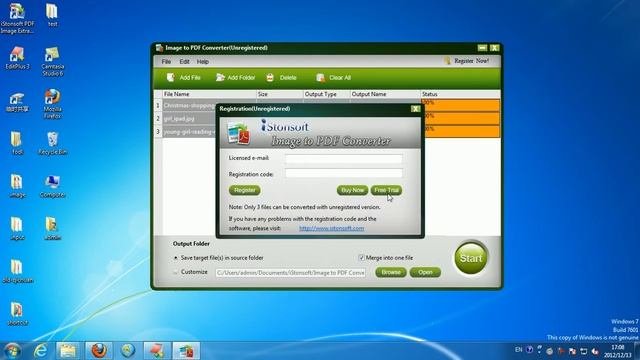Select the Computer desktop icon
The image size is (640, 360).
pos(52,186)
